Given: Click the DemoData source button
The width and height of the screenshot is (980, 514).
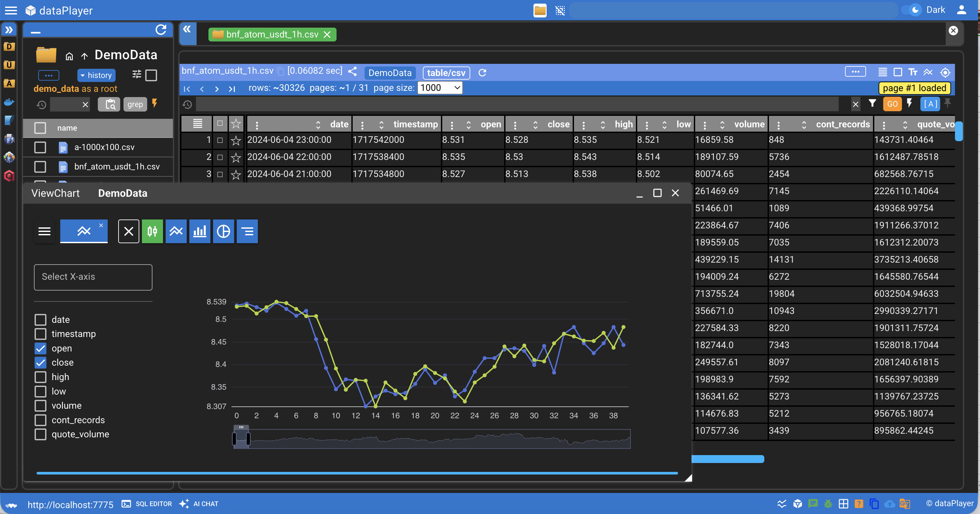Looking at the screenshot, I should [x=390, y=73].
